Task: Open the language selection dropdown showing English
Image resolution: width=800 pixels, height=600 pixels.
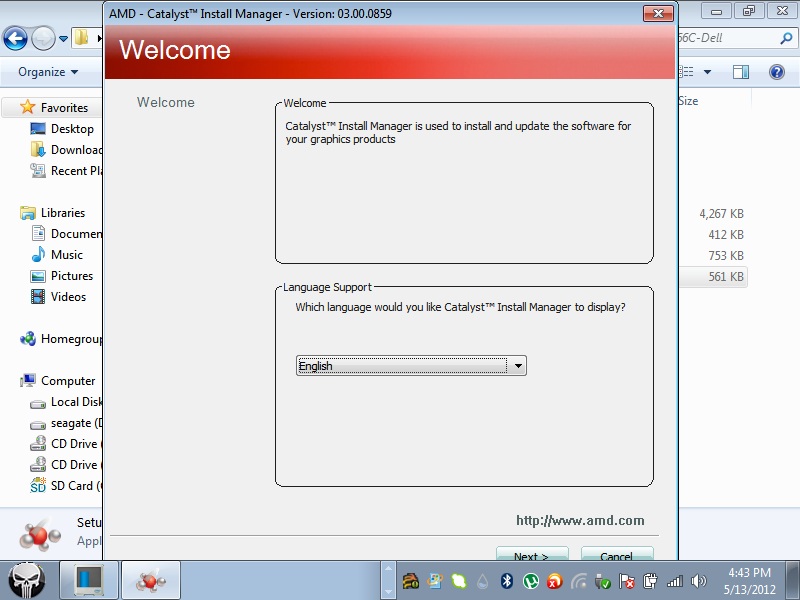Action: point(411,366)
